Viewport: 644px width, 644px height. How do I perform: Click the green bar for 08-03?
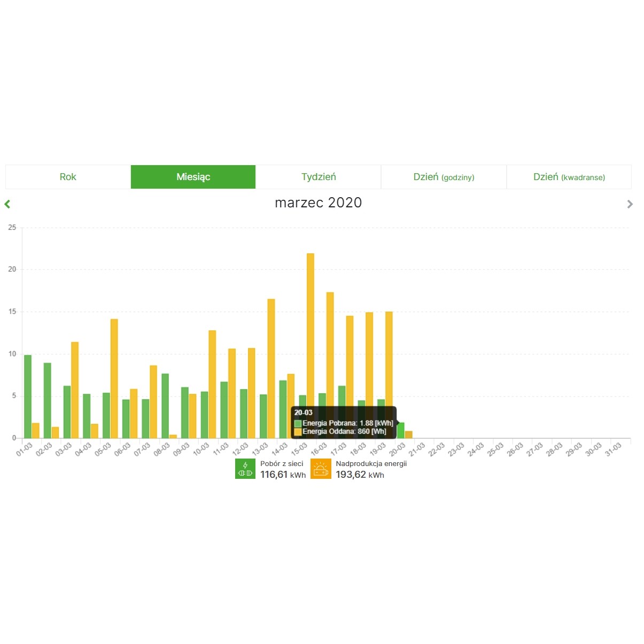coord(165,406)
